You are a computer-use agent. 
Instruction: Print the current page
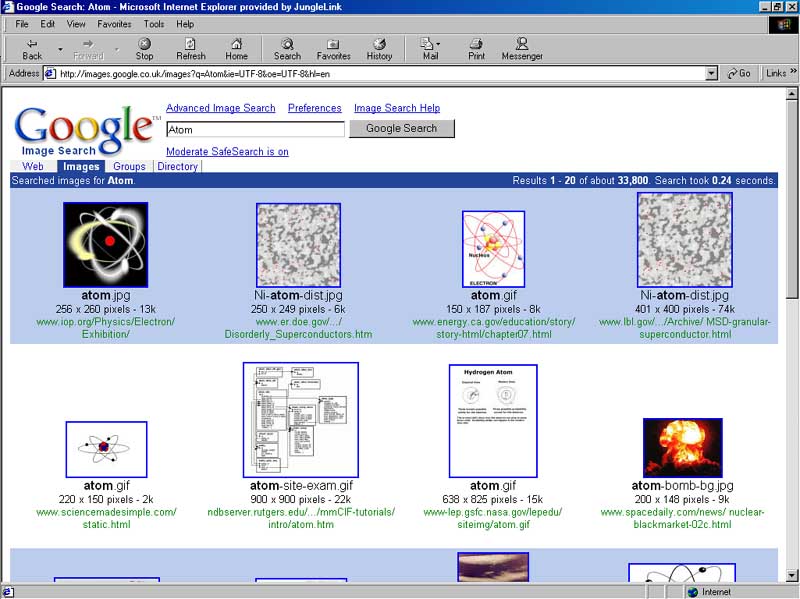pos(476,49)
